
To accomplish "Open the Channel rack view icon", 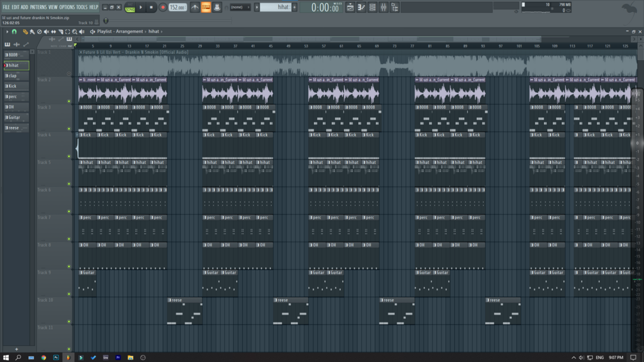I will point(372,7).
